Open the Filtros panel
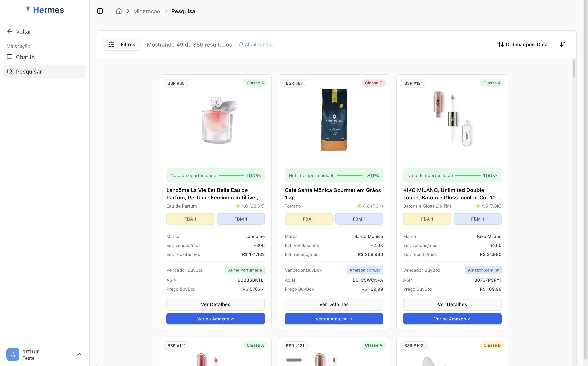This screenshot has width=588, height=366. tap(121, 44)
